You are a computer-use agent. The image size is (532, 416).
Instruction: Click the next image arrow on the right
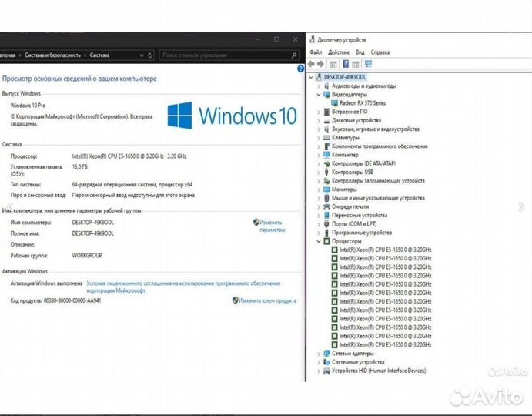coord(521,206)
